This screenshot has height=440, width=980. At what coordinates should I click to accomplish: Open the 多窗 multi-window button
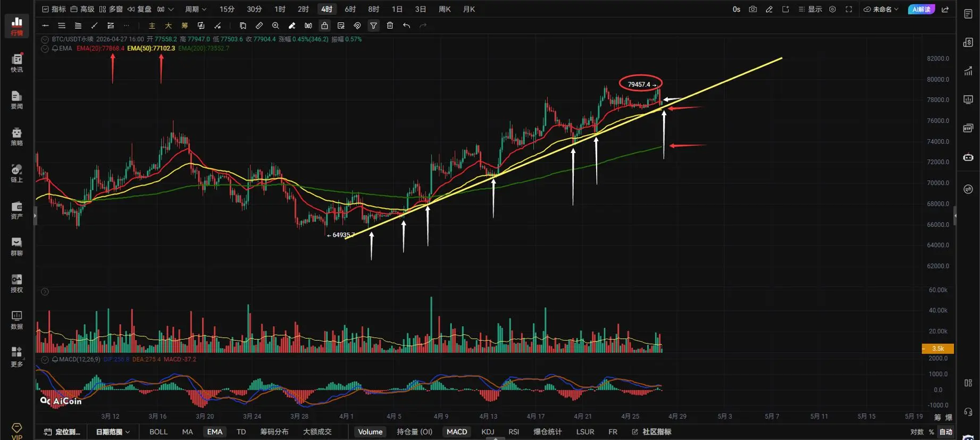(111, 9)
